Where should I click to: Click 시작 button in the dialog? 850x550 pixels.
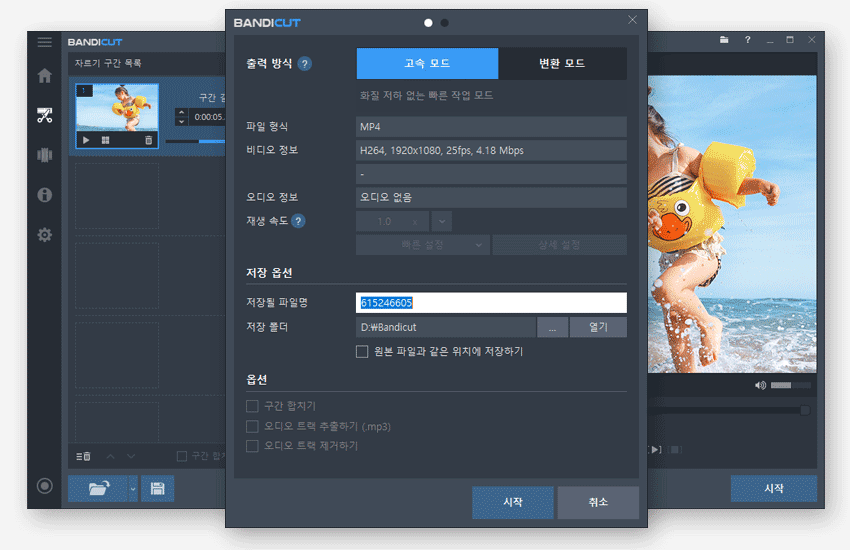(x=513, y=502)
